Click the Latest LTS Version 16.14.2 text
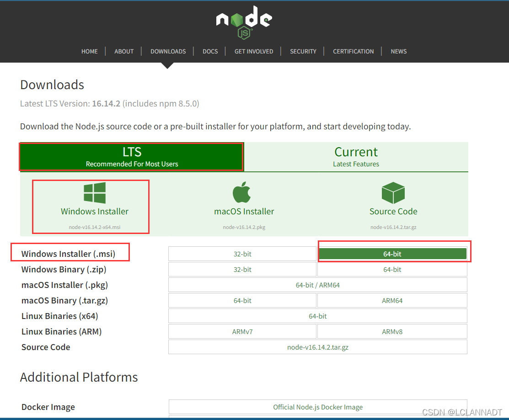Image resolution: width=509 pixels, height=420 pixels. point(110,103)
